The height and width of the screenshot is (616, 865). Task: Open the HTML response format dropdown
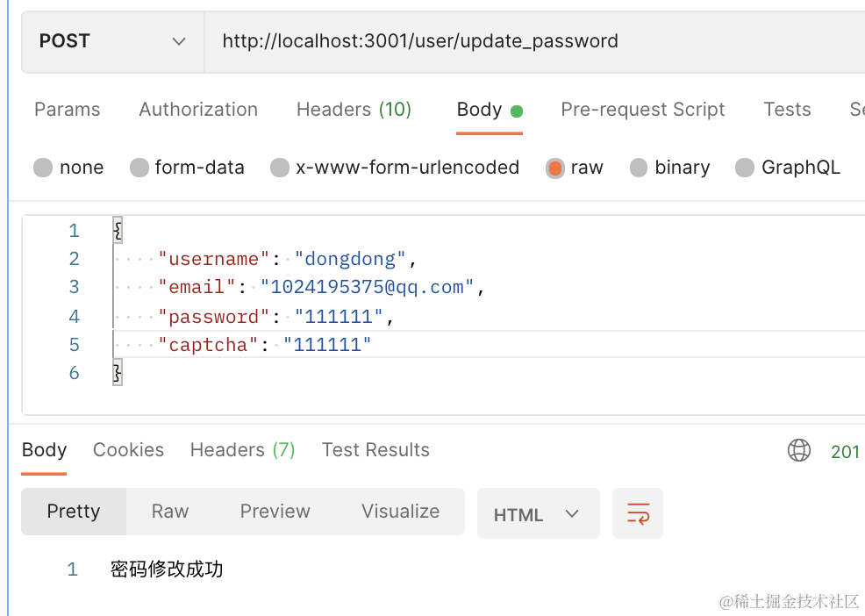coord(538,514)
